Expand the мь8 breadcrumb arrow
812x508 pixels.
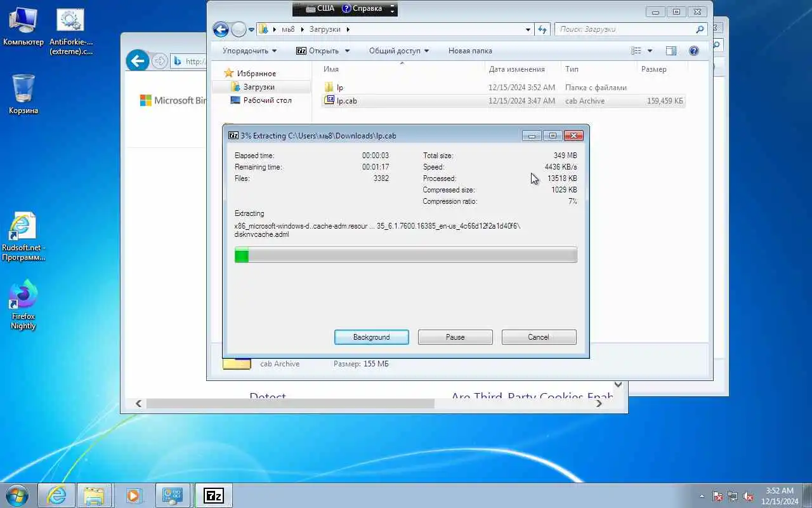[302, 29]
